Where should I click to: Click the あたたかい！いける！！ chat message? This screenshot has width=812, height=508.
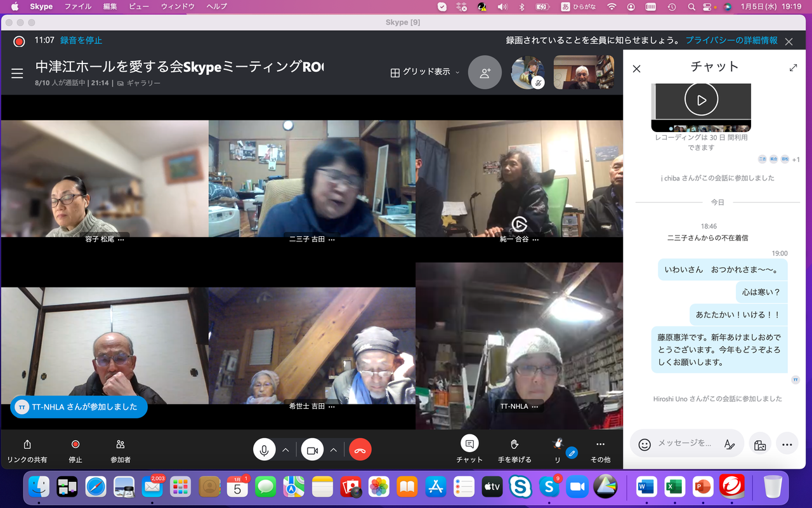pyautogui.click(x=738, y=315)
